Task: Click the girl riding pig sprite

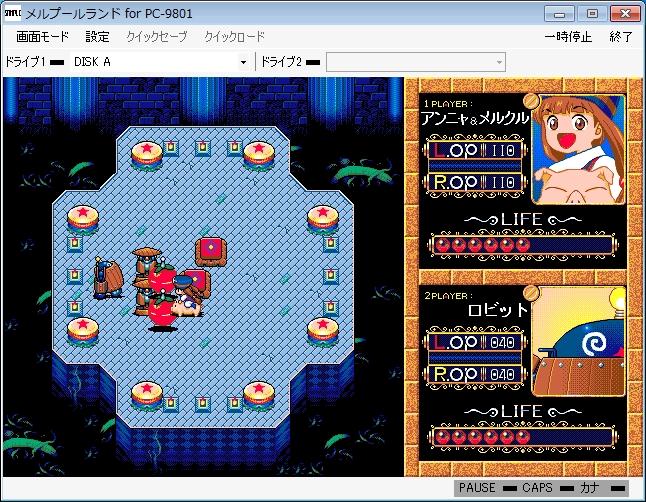Action: coord(186,297)
